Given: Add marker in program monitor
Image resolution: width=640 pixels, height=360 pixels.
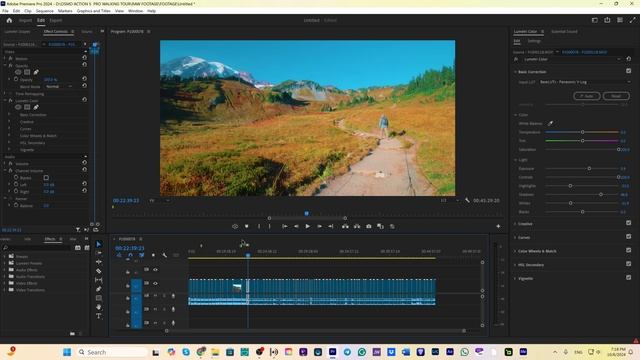Looking at the screenshot, I should point(247,226).
